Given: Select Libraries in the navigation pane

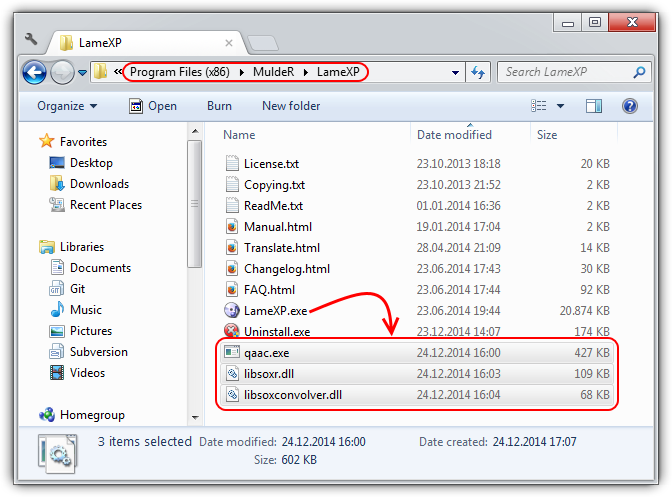Looking at the screenshot, I should (71, 247).
